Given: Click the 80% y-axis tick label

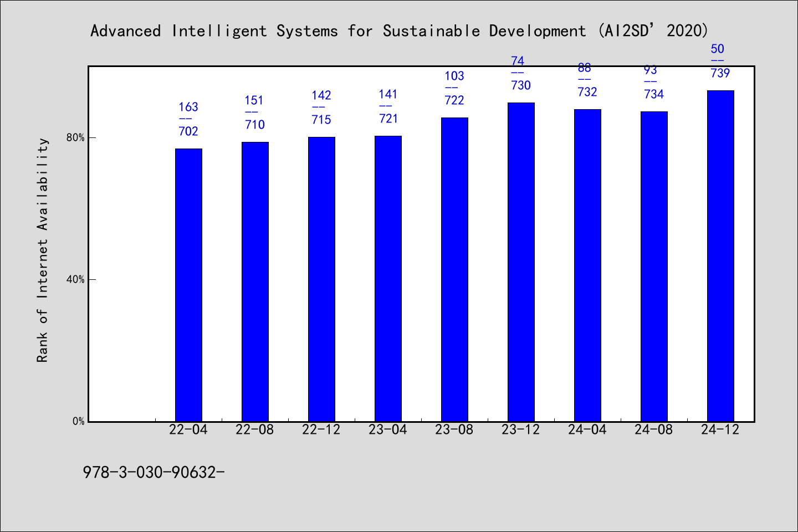Looking at the screenshot, I should [75, 137].
